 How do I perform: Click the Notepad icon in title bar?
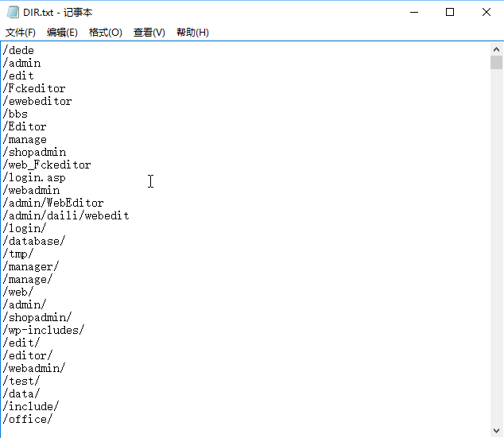[13, 12]
